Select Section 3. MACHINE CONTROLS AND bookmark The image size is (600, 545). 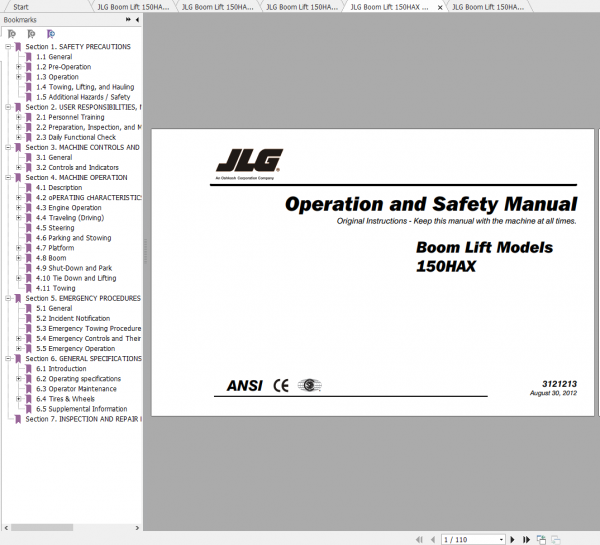click(x=82, y=147)
